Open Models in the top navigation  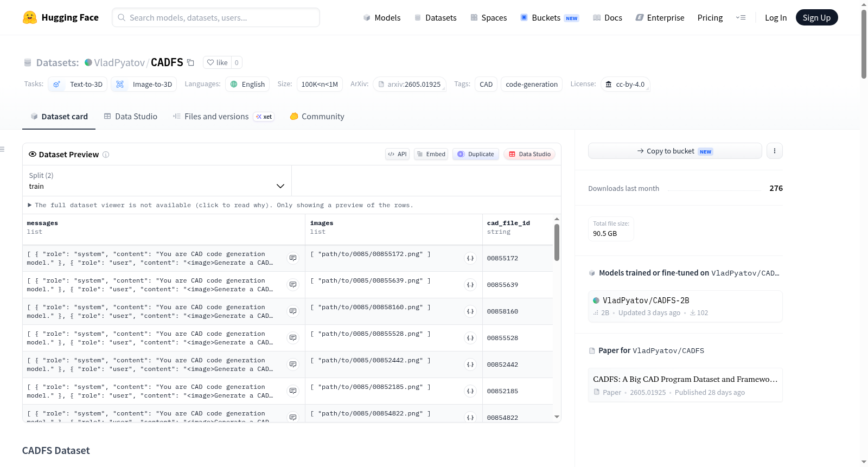pos(382,17)
